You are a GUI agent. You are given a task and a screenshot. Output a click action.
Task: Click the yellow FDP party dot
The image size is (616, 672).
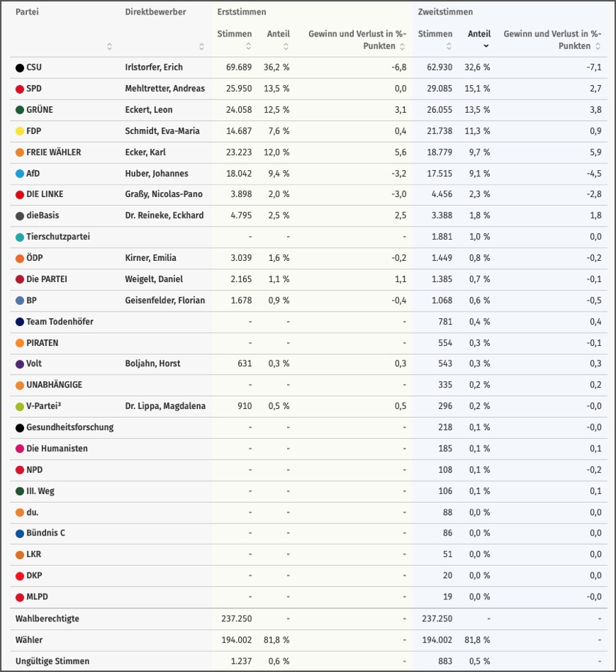point(20,131)
